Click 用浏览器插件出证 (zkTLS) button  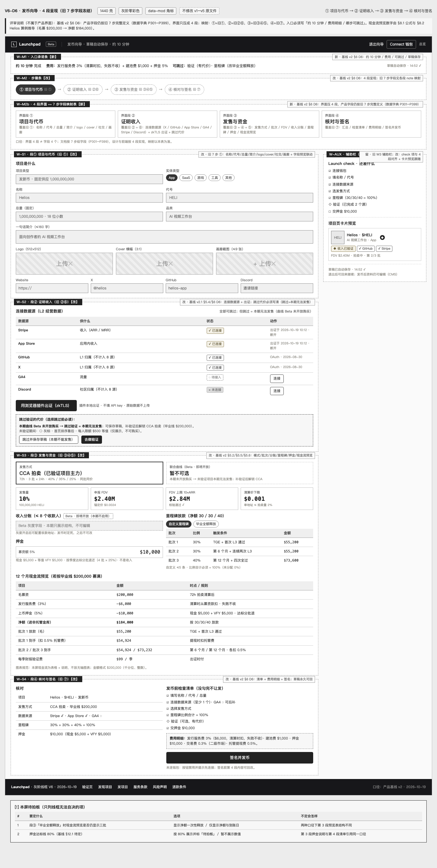[x=46, y=406]
